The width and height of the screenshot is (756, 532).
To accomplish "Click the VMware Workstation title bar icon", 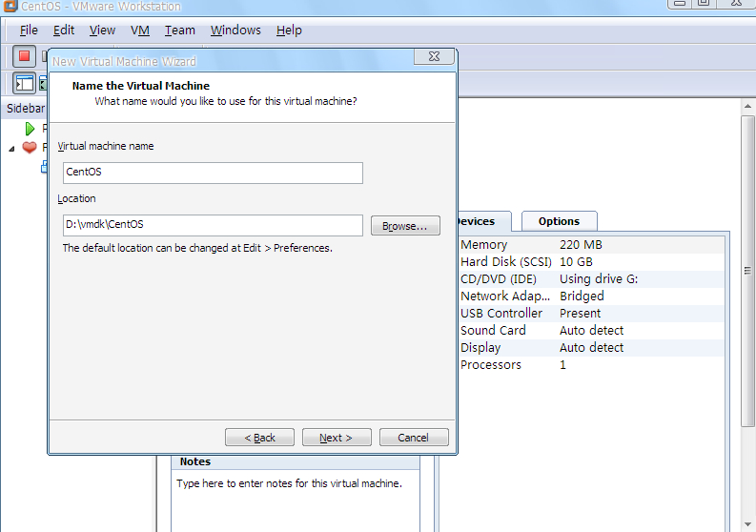I will point(10,7).
